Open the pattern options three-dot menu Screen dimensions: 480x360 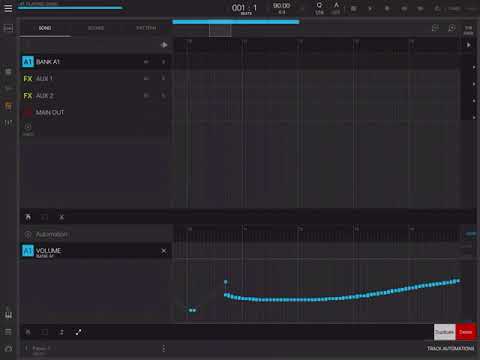coord(163,349)
